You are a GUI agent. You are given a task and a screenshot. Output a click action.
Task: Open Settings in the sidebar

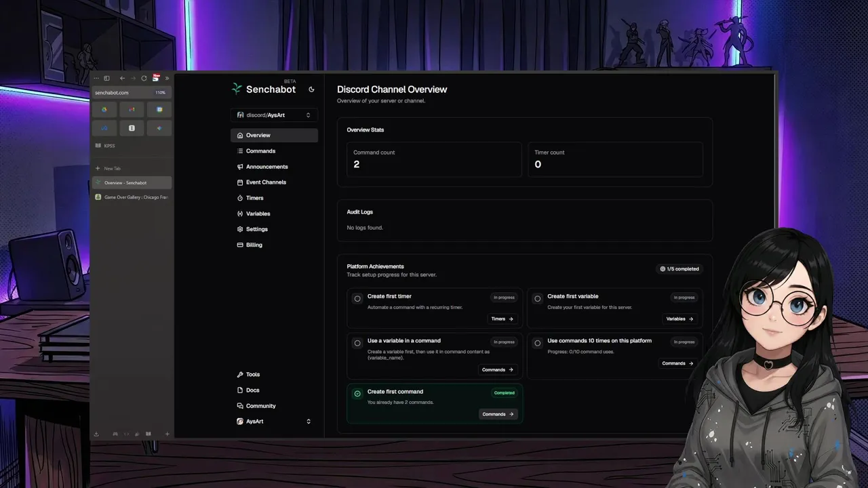[274, 229]
